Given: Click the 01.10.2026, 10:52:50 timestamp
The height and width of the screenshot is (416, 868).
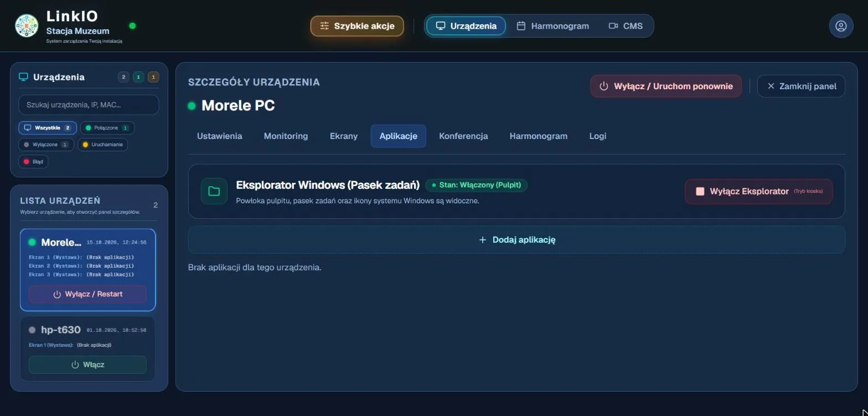Looking at the screenshot, I should coord(116,330).
